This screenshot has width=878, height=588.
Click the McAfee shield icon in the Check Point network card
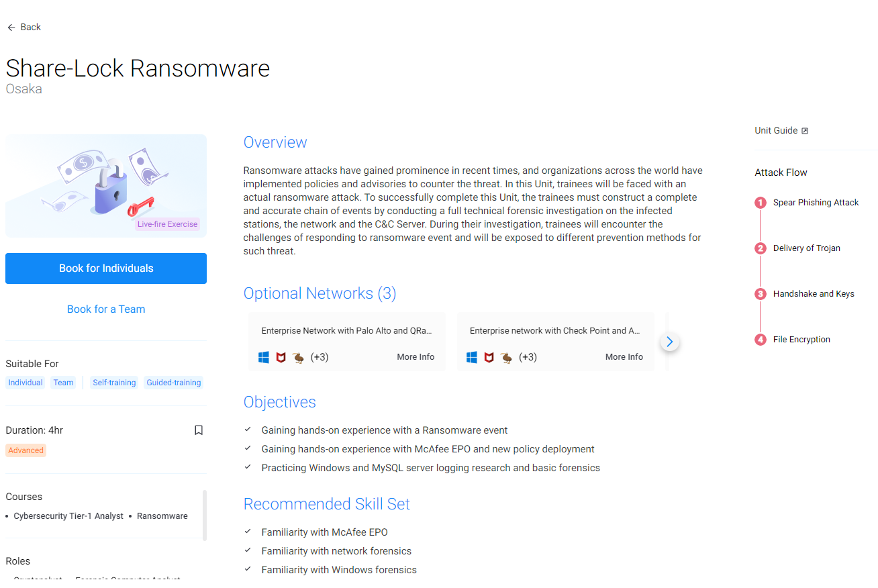489,357
